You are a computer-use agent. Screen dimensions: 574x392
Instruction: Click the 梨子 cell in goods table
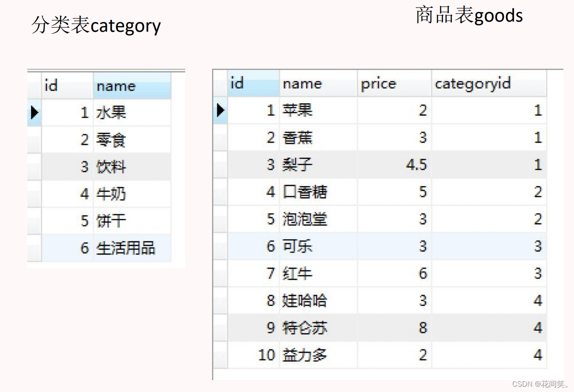pyautogui.click(x=318, y=165)
